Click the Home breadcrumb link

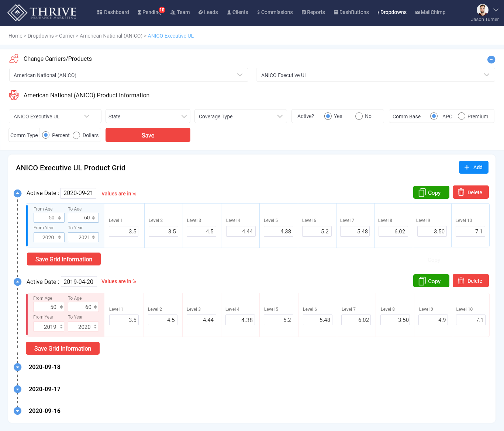click(15, 36)
